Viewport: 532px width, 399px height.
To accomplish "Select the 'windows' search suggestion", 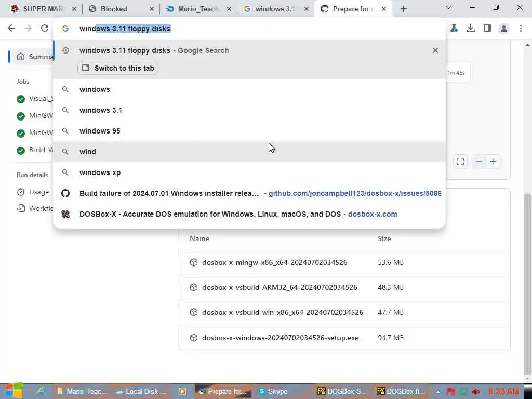I will pos(249,89).
